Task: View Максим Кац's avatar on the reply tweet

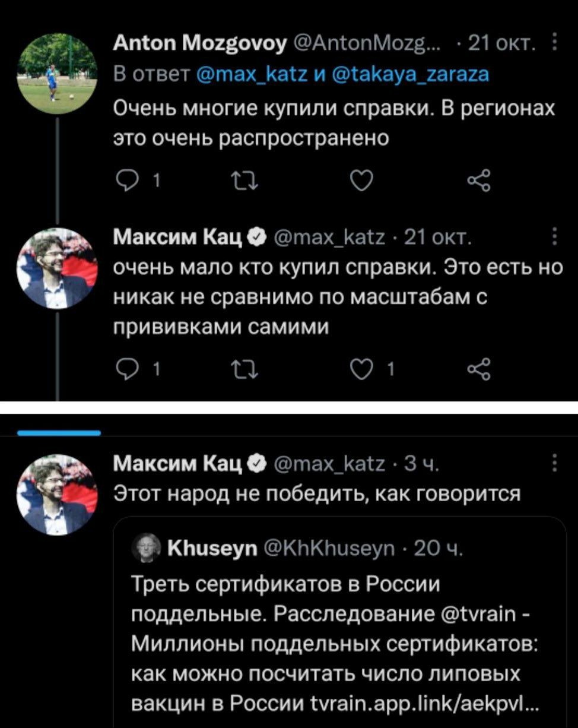Action: pos(57,267)
